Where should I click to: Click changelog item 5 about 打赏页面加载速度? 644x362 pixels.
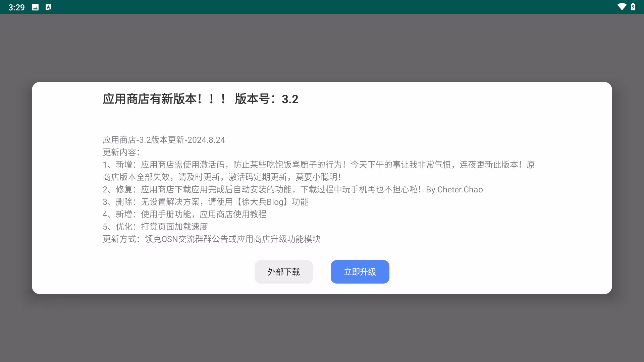(x=155, y=227)
